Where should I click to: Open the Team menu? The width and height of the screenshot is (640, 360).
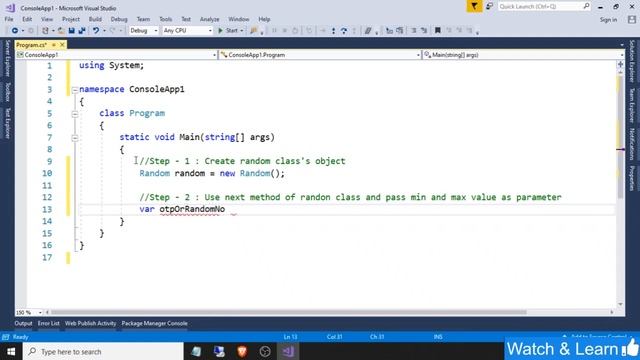click(x=143, y=19)
